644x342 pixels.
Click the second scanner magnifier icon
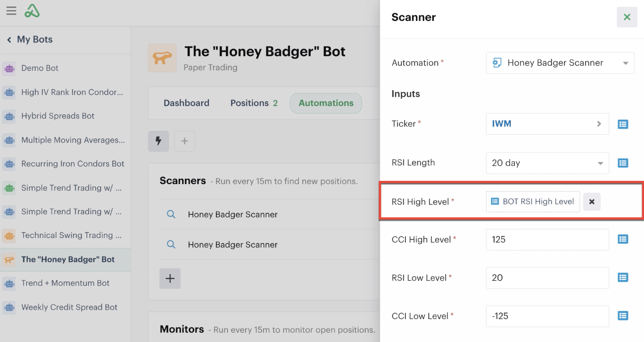tap(171, 244)
